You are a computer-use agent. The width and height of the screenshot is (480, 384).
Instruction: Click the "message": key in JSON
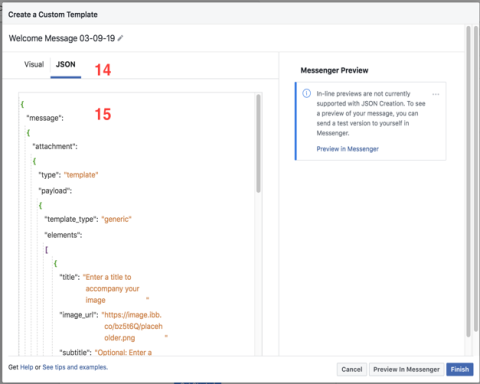(x=45, y=118)
